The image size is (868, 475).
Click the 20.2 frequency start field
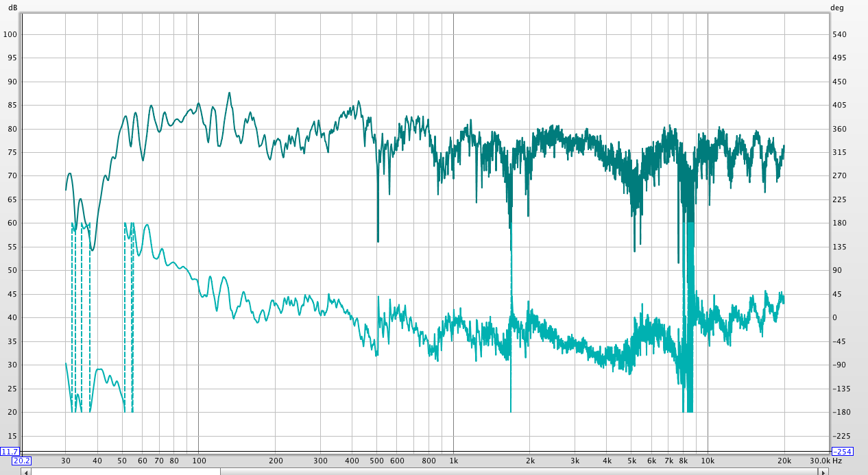click(21, 461)
